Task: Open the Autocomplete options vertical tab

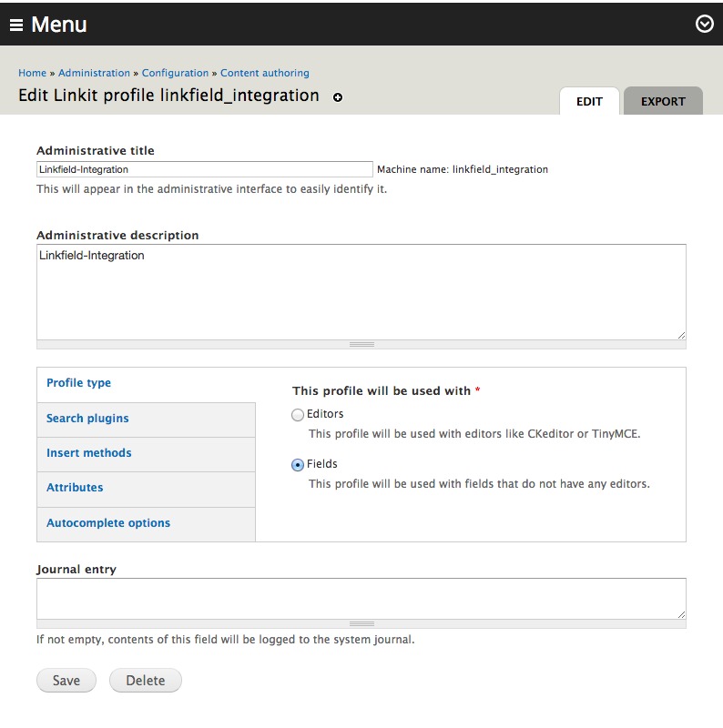Action: click(108, 523)
